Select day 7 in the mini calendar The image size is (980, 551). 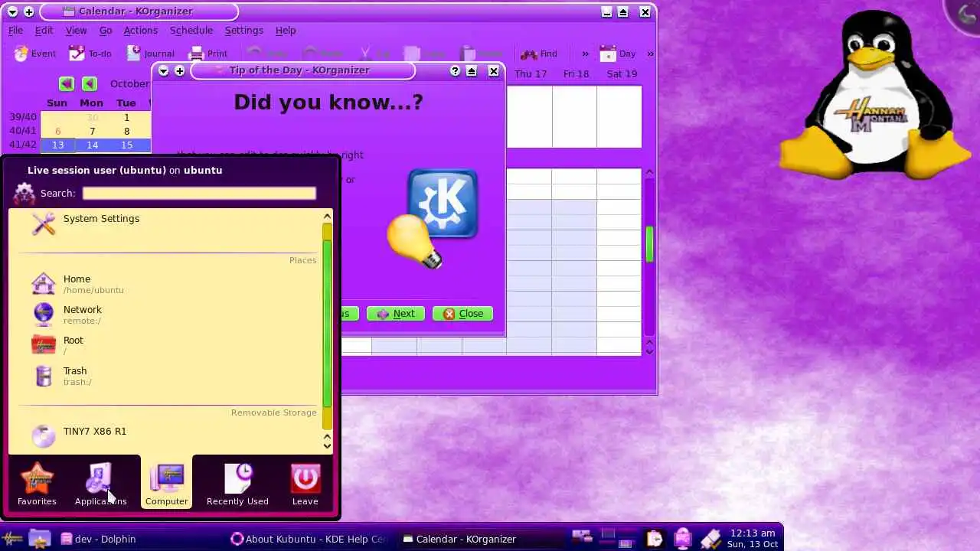pyautogui.click(x=92, y=131)
